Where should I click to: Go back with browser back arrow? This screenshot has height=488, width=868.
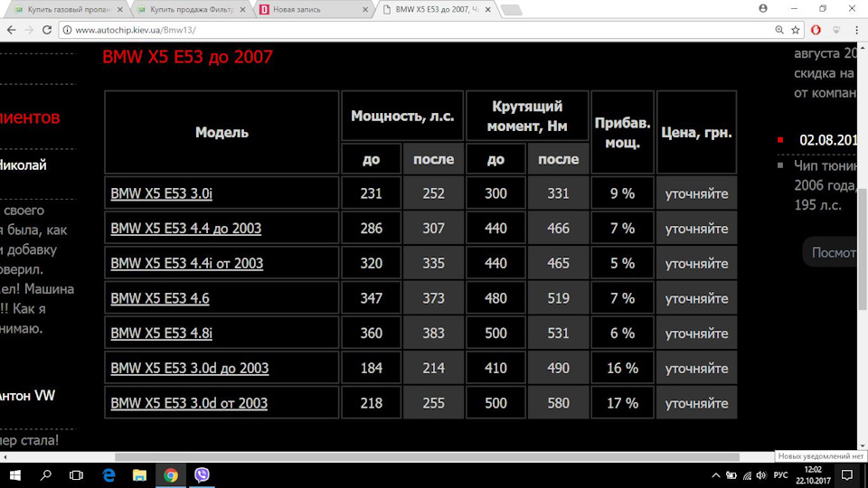point(12,30)
